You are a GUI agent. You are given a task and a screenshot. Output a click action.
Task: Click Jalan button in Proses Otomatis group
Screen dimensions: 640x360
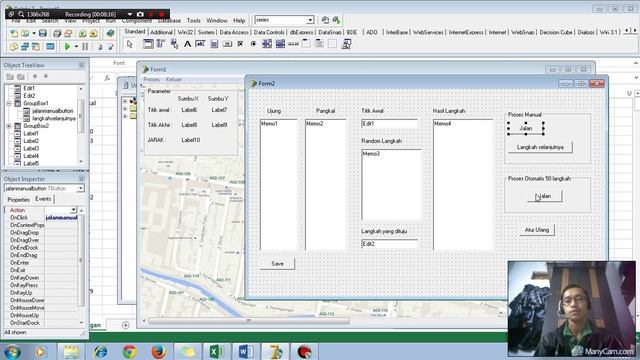544,196
